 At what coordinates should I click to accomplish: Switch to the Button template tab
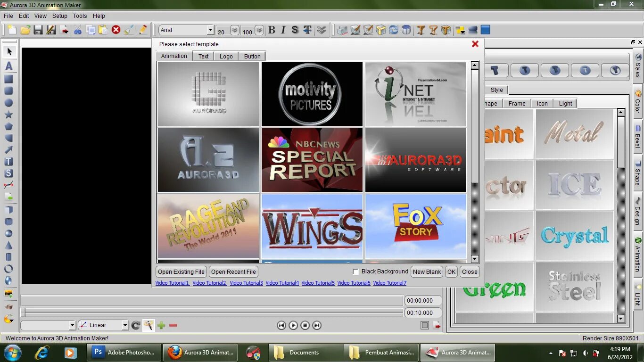tap(252, 56)
